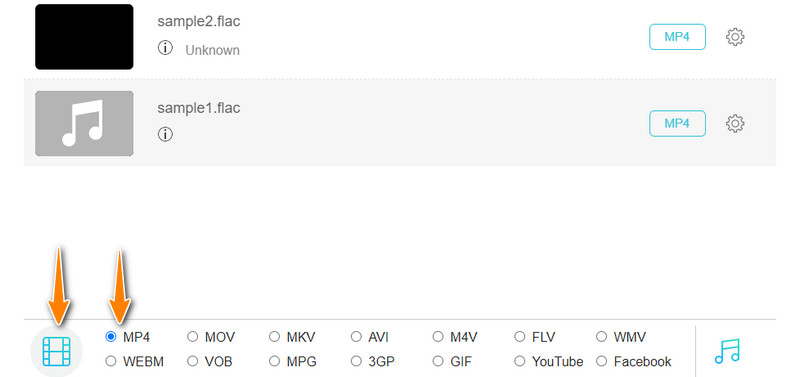Select the WEBM format option
800x377 pixels.
111,361
